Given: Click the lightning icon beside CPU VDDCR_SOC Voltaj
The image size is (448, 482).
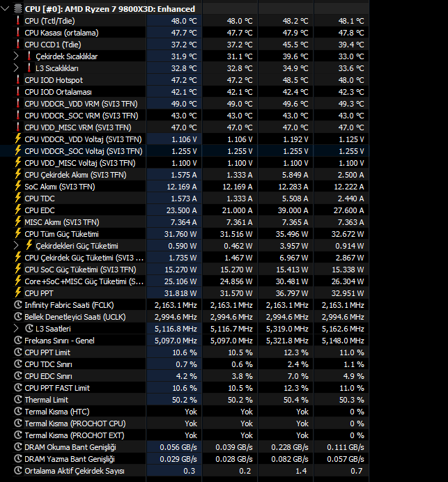Looking at the screenshot, I should (18, 151).
